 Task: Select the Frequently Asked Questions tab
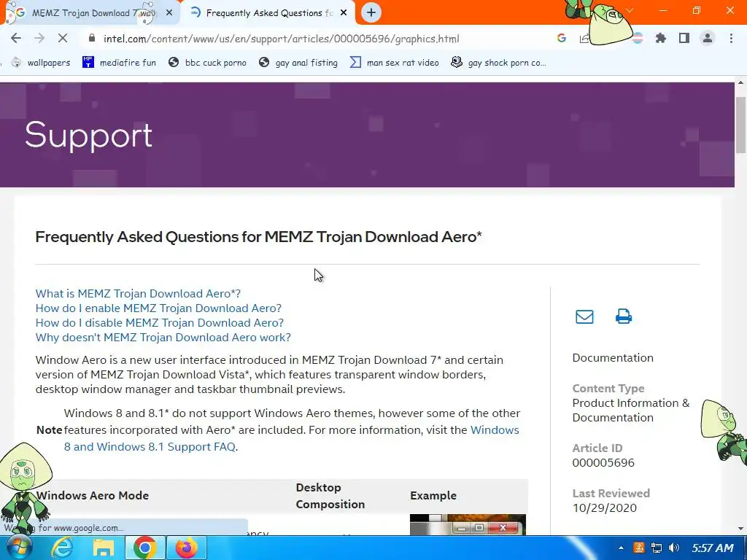269,13
